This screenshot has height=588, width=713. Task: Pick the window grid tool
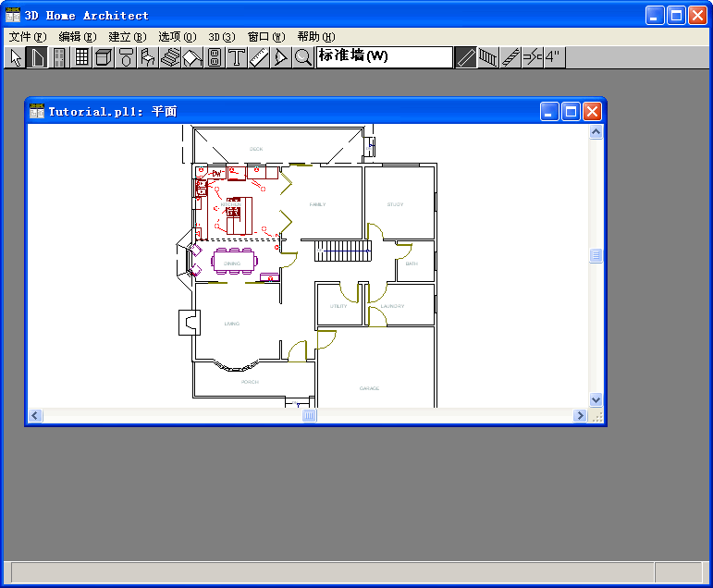tap(82, 57)
